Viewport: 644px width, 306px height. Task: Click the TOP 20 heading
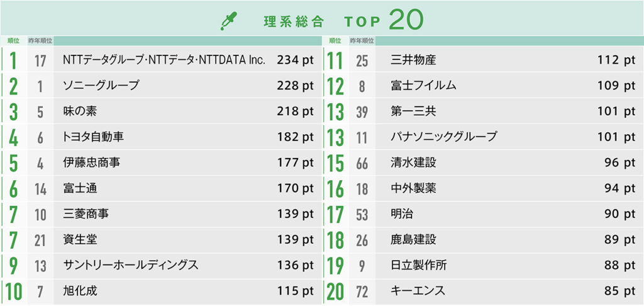pos(384,20)
